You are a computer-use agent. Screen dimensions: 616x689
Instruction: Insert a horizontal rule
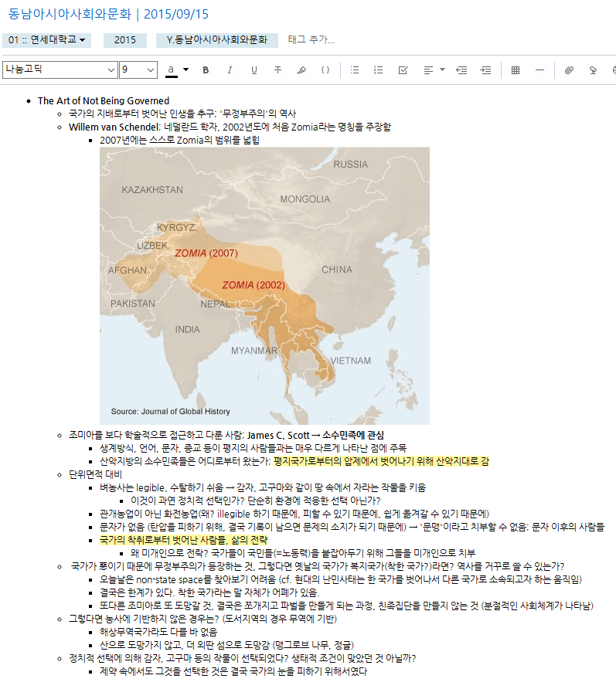[x=539, y=70]
